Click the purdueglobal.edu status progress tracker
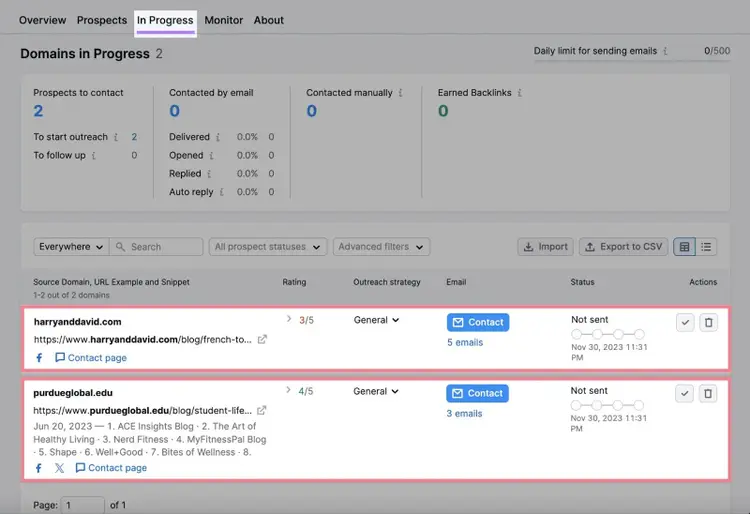Viewport: 750px width, 514px height. pos(607,405)
